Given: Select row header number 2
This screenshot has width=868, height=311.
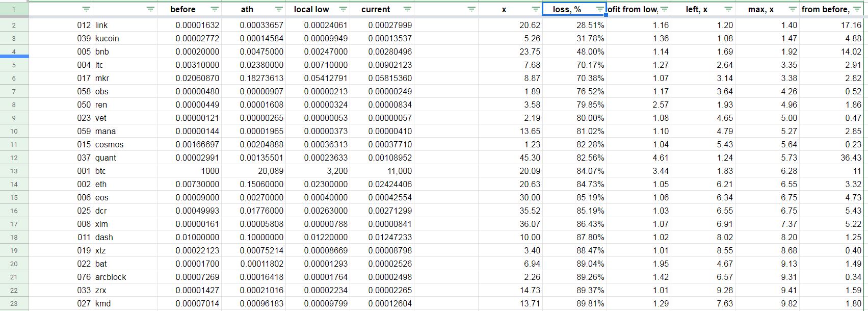Looking at the screenshot, I should click(14, 25).
